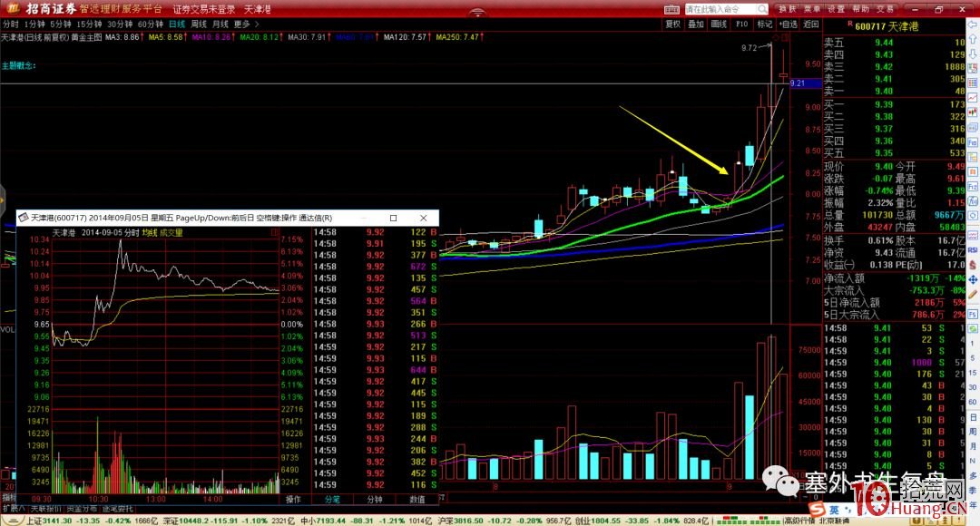The height and width of the screenshot is (526, 980).
Task: Click the small box icon atop intraday chart
Action: pos(274,232)
